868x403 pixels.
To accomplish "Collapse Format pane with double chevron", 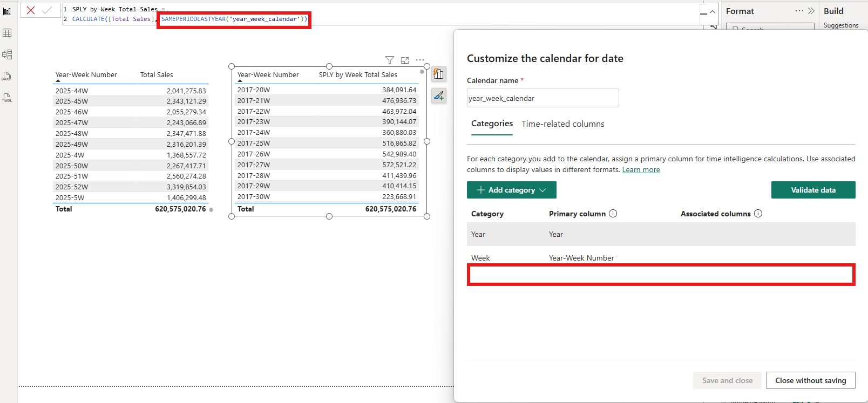I will pos(811,11).
